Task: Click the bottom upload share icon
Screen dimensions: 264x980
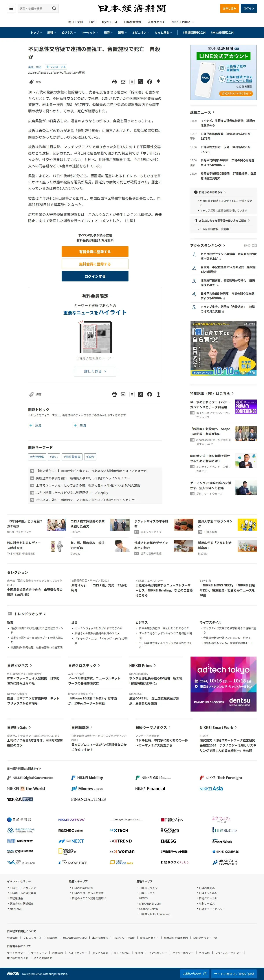Action: pyautogui.click(x=158, y=394)
